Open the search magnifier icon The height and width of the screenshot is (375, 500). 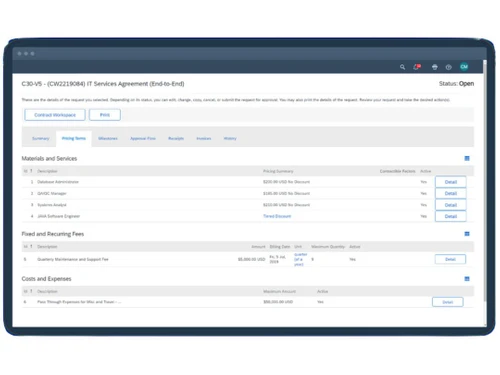[402, 67]
